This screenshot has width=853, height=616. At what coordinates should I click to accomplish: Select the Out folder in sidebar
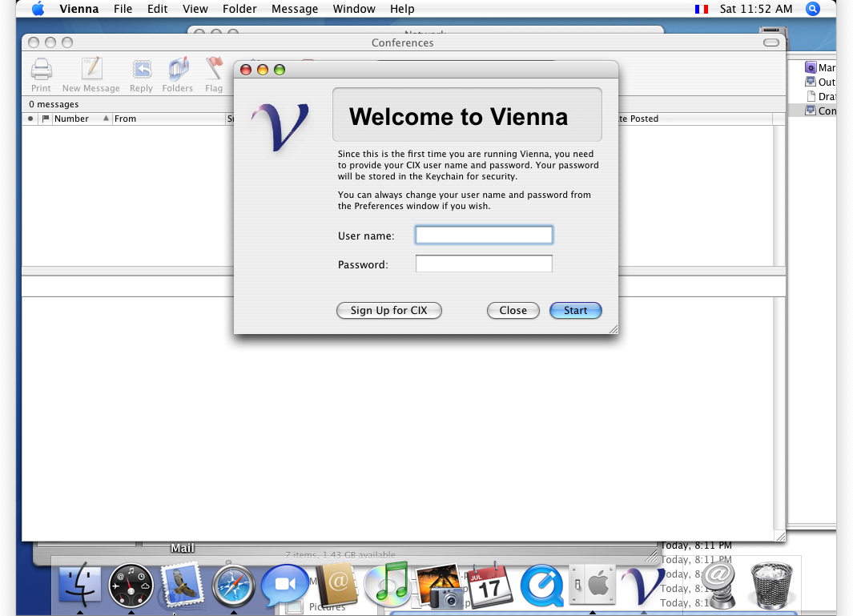pos(820,83)
